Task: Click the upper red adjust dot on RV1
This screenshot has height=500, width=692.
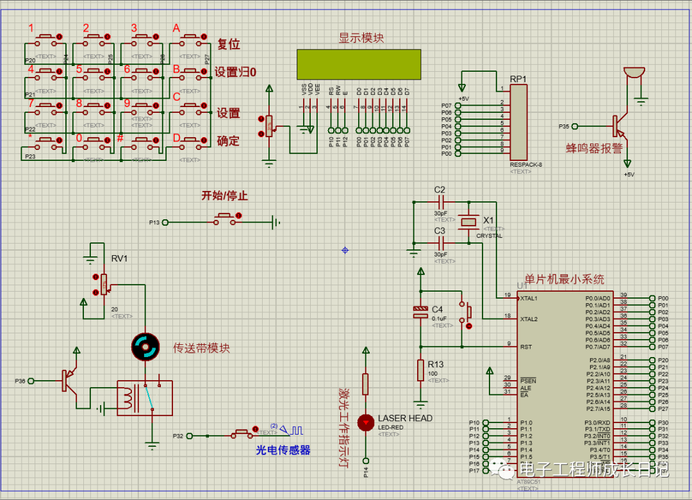Action: [96, 277]
